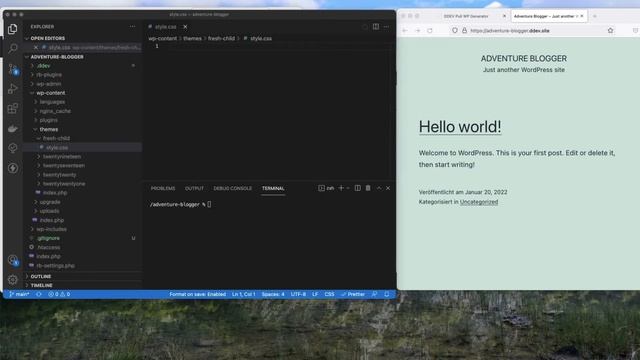Collapse the themes folder
The width and height of the screenshot is (640, 360).
coord(49,129)
